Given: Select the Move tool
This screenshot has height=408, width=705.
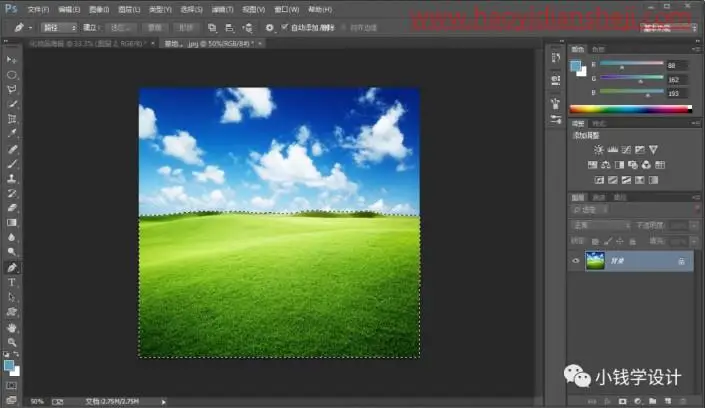Looking at the screenshot, I should point(11,60).
